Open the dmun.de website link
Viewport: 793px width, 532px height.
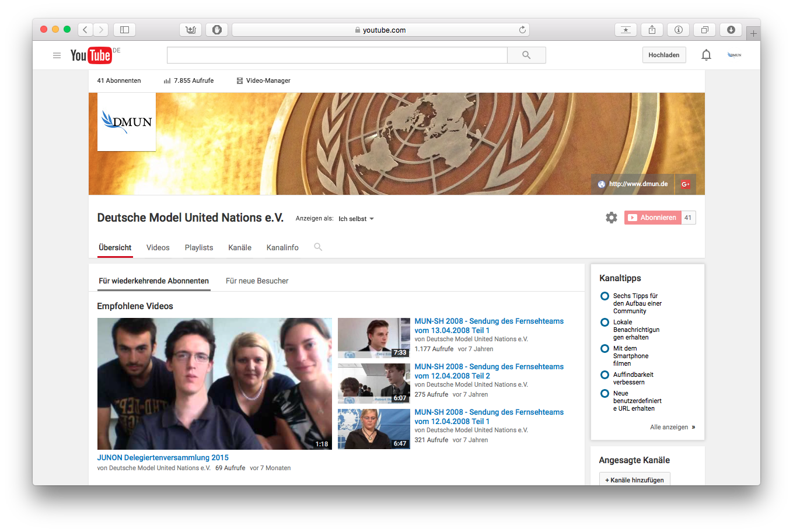pos(633,184)
